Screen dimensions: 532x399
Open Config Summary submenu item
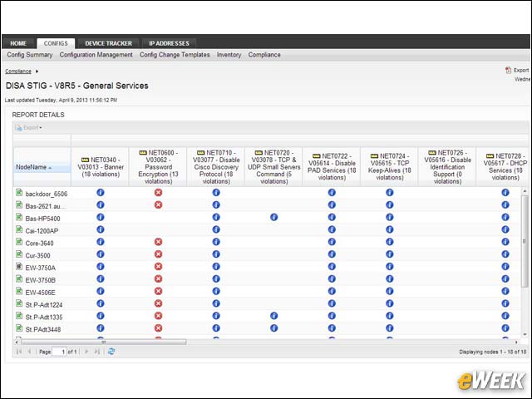coord(30,55)
